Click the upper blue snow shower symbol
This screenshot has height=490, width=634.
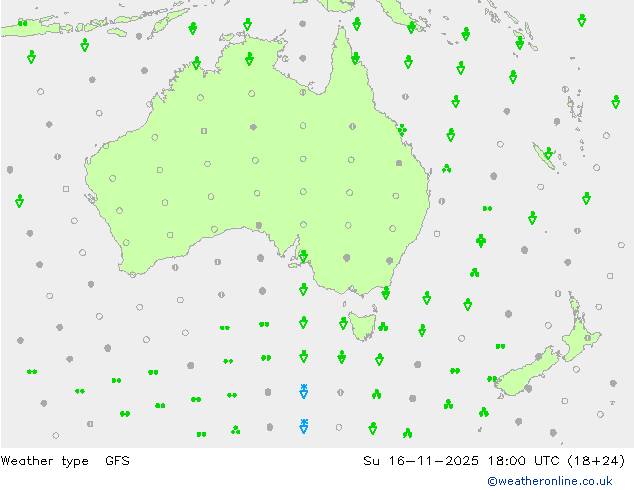pos(304,391)
